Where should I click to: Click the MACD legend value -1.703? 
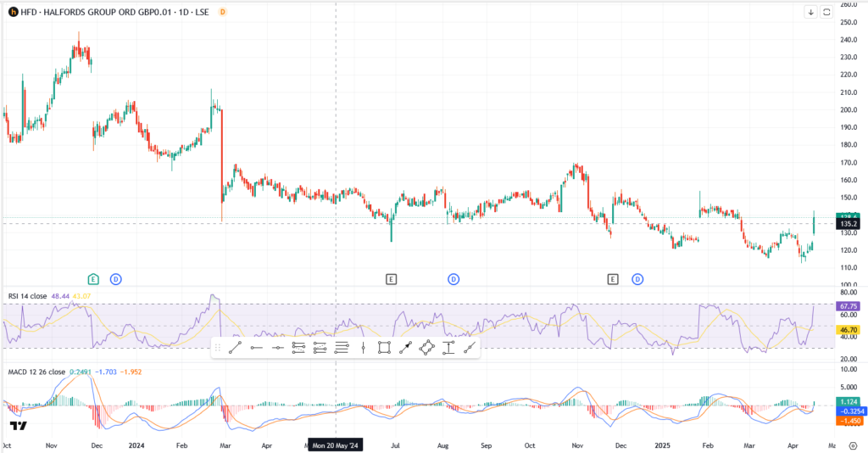(105, 372)
